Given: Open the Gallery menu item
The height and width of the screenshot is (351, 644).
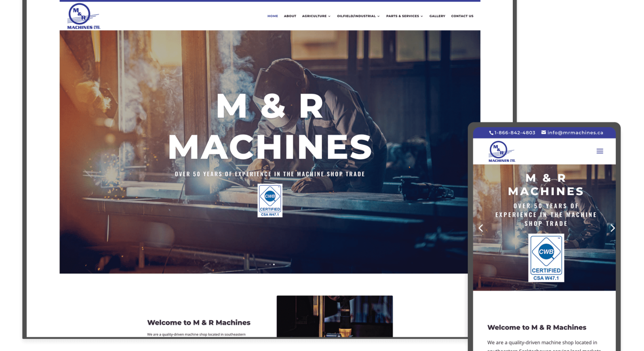Looking at the screenshot, I should coord(437,16).
